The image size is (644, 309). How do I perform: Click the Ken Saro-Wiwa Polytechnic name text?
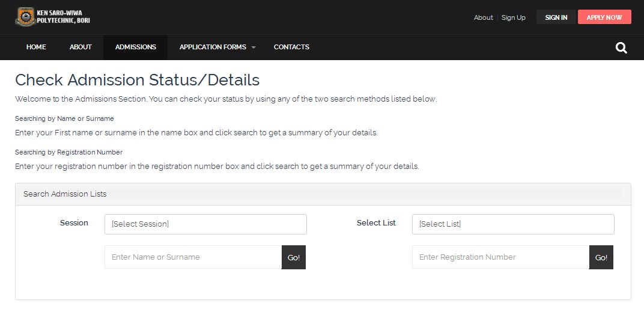63,17
